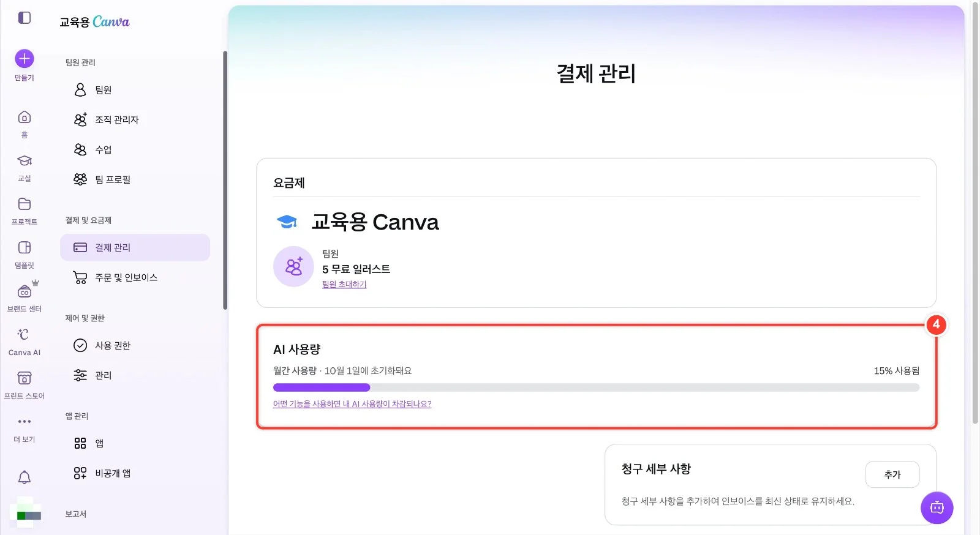
Task: Click the purple 만들기 plus button
Action: coord(24,59)
